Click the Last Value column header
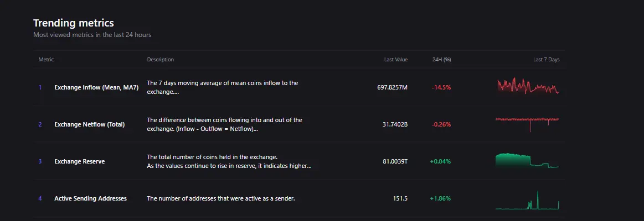644x221 pixels. 396,60
